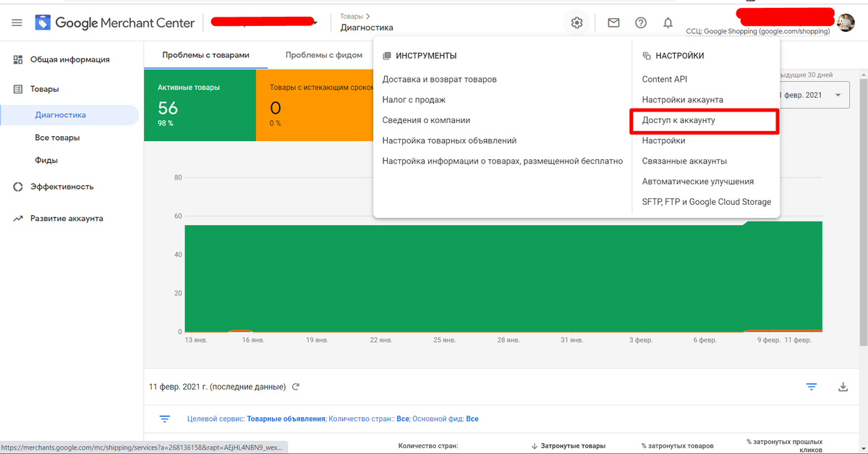Open the messages envelope icon
This screenshot has height=454, width=868.
point(613,22)
